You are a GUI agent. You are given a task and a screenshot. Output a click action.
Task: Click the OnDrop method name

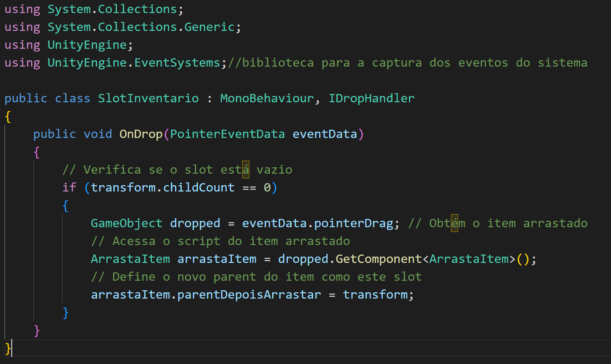141,134
